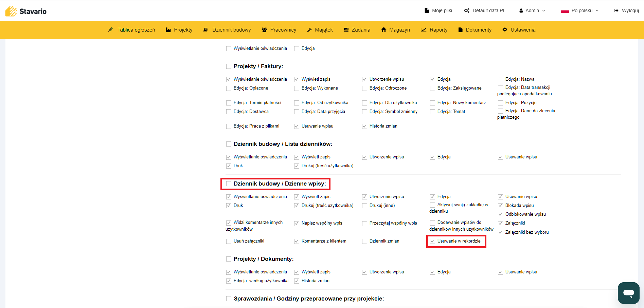
Task: Click the Projekty factory icon
Action: click(168, 30)
